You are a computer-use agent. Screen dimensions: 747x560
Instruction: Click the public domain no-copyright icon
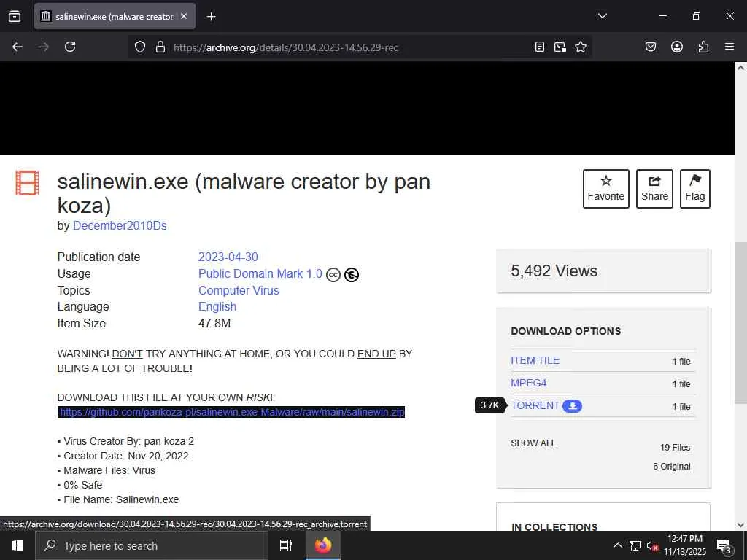[352, 275]
